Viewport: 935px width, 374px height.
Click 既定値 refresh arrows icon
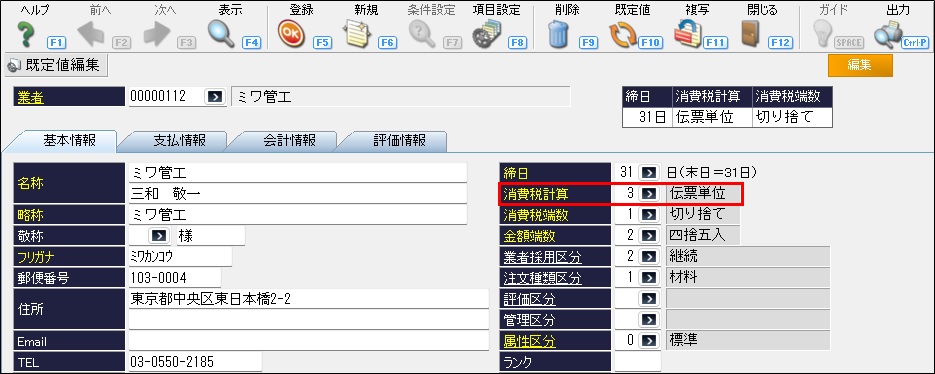pyautogui.click(x=623, y=36)
